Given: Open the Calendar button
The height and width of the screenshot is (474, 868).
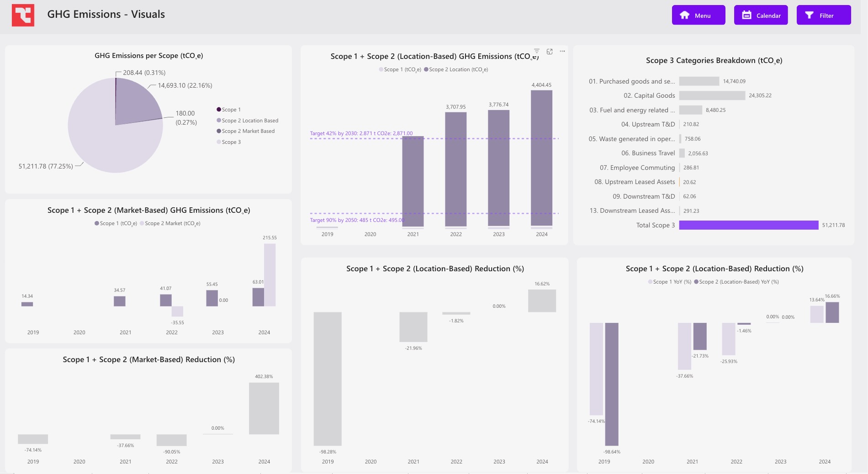Looking at the screenshot, I should click(761, 15).
